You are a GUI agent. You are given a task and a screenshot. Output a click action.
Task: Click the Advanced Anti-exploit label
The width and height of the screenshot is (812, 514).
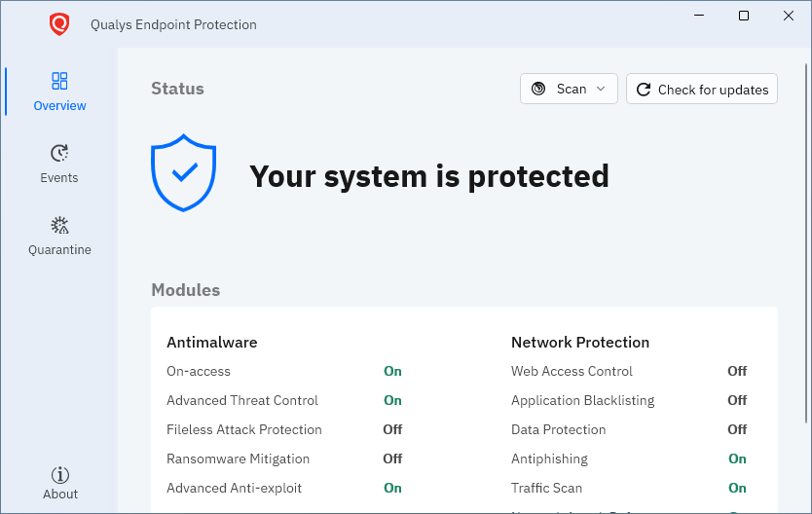pos(234,488)
